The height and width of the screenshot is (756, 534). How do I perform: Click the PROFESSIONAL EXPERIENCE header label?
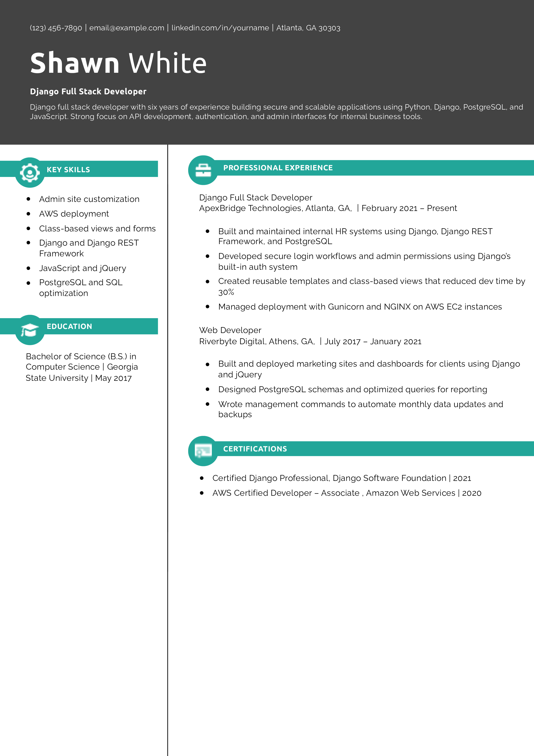point(278,168)
